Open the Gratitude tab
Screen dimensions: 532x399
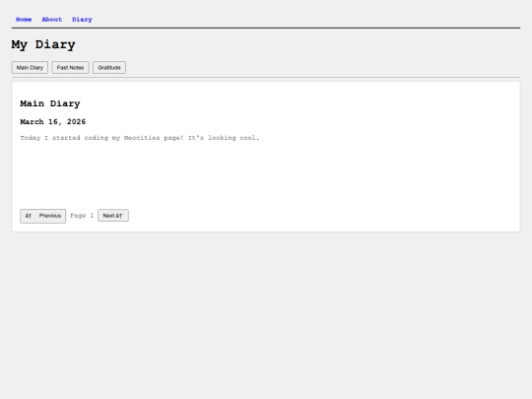109,68
